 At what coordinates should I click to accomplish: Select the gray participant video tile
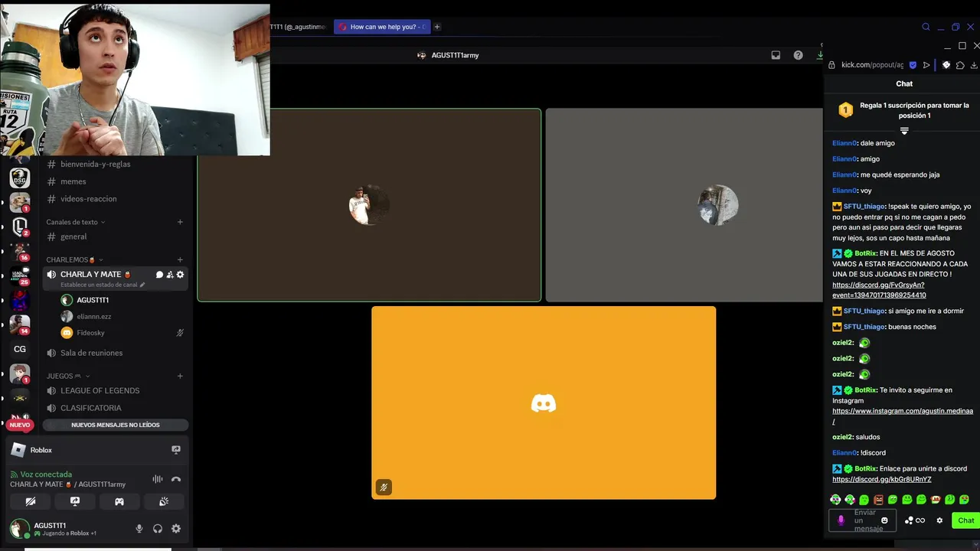click(684, 205)
